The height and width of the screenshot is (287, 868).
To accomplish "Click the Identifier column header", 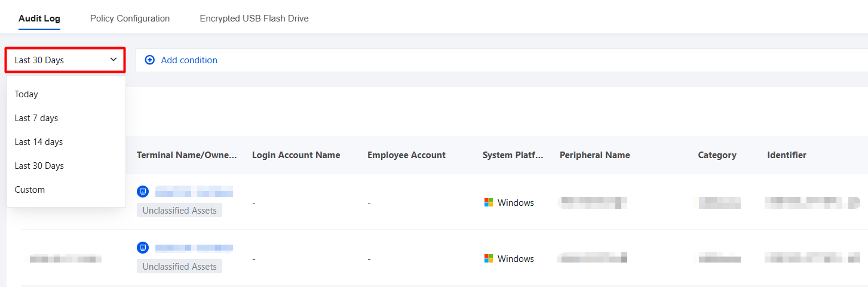I will coord(787,155).
